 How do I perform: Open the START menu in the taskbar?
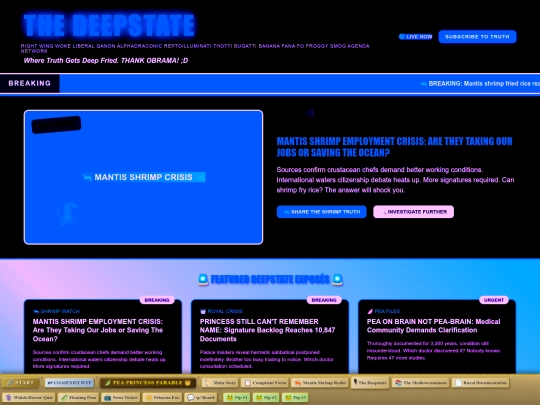[20, 383]
